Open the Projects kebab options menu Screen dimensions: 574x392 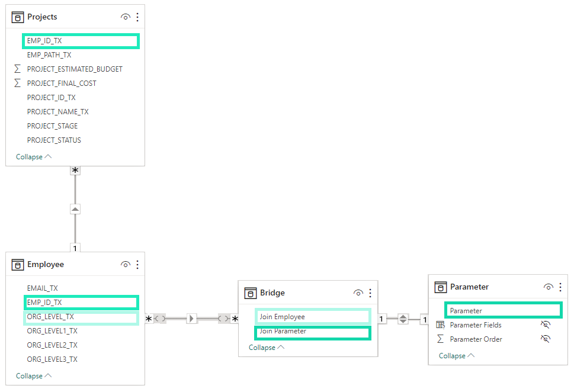137,17
